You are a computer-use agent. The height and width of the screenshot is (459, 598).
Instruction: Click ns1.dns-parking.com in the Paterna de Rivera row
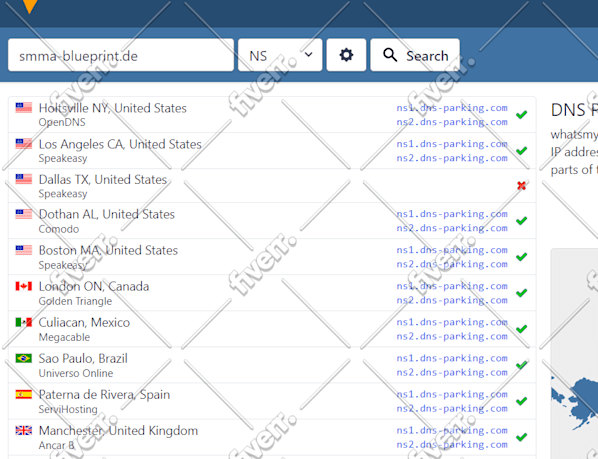[x=452, y=394]
